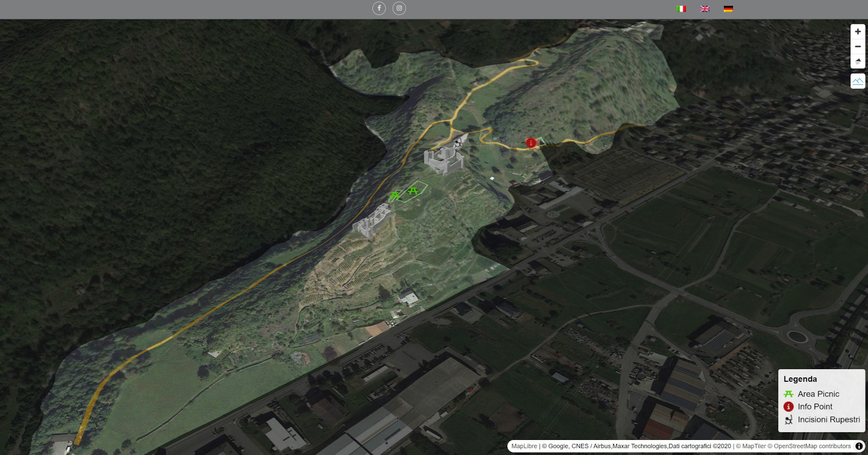
Task: Collapse the map attribution info button
Action: tap(859, 446)
